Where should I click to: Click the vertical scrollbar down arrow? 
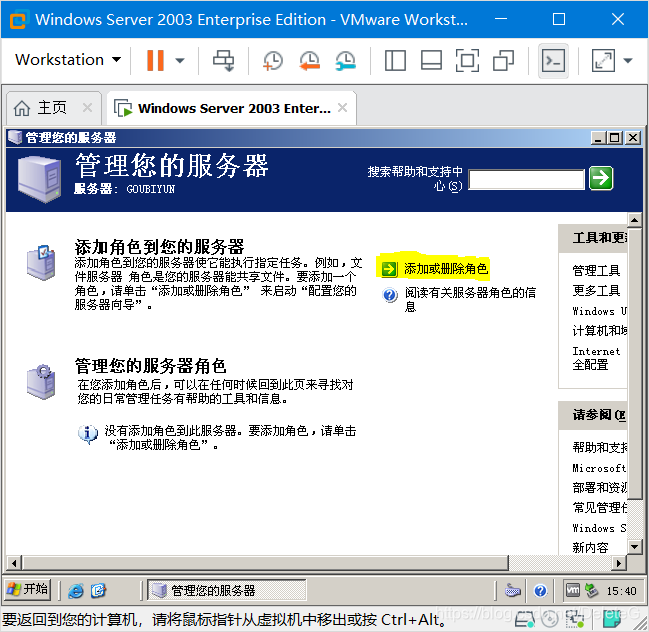(x=635, y=546)
